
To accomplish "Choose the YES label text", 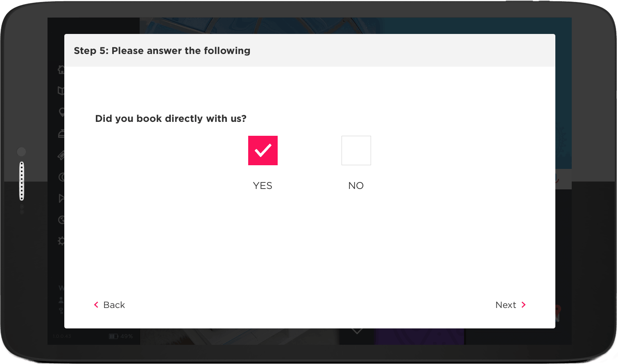I will point(263,186).
